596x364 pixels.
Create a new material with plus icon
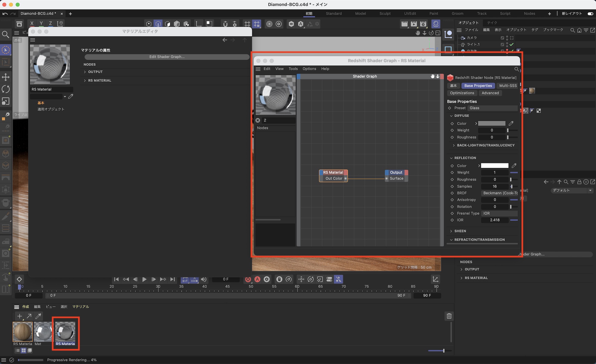tap(20, 316)
